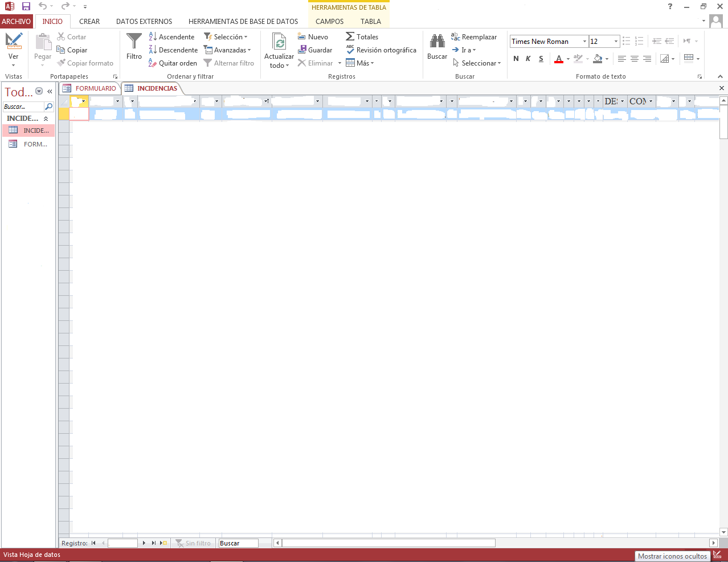Click Mostrar iconos ocultos button
Viewport: 728px width, 562px height.
672,556
